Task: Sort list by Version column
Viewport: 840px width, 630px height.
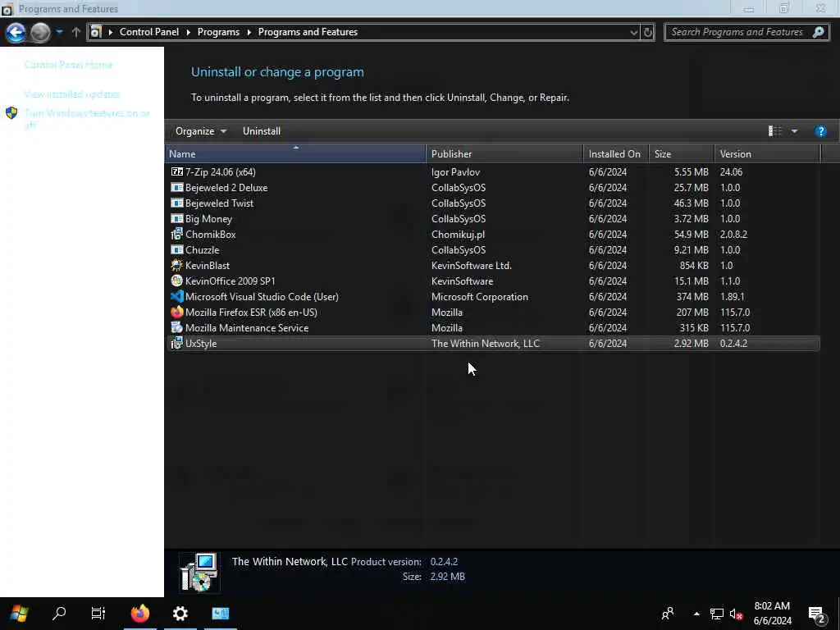Action: click(767, 153)
